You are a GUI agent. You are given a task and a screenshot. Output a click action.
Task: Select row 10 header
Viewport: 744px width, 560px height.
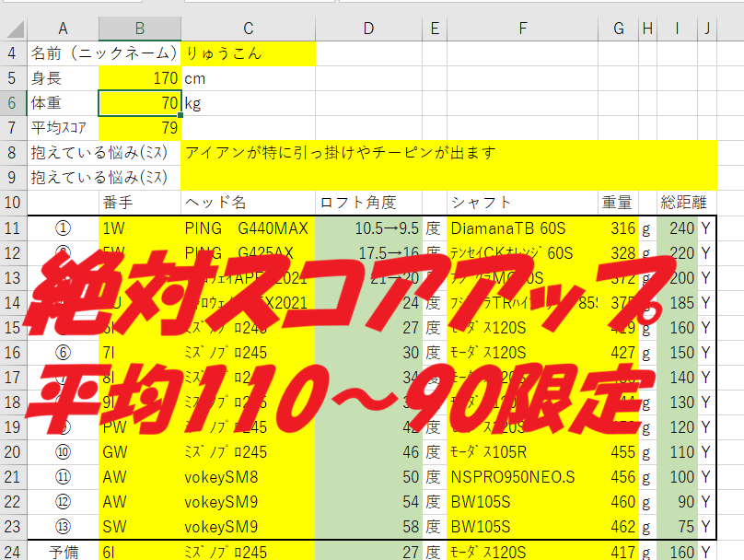[x=13, y=203]
